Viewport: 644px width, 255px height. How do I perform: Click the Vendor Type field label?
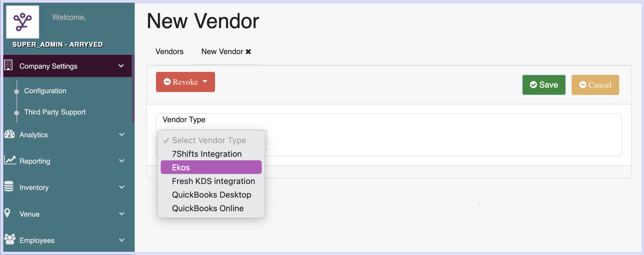coord(184,120)
